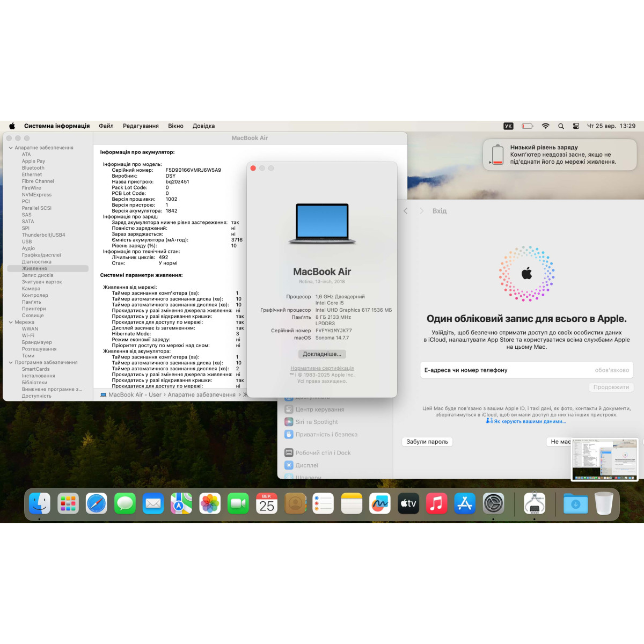
Task: Open Calendar showing 25 in Dock
Action: (x=267, y=503)
